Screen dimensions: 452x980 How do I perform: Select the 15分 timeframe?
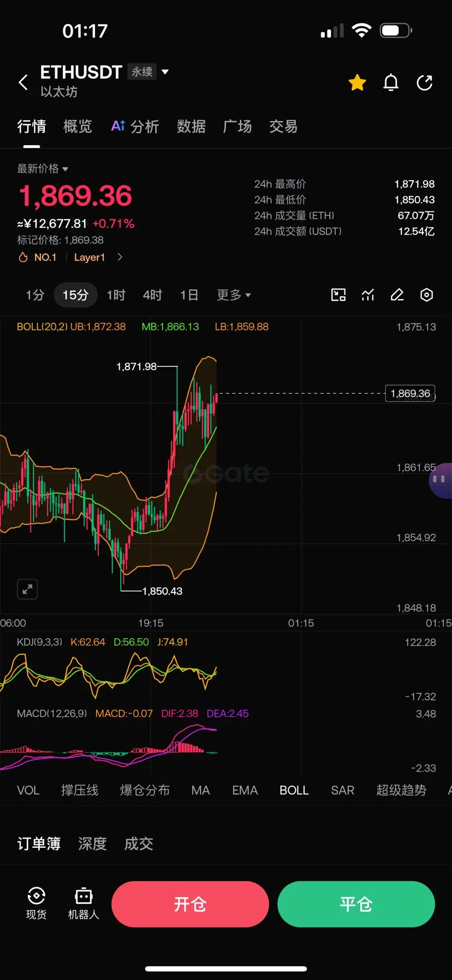tap(75, 295)
